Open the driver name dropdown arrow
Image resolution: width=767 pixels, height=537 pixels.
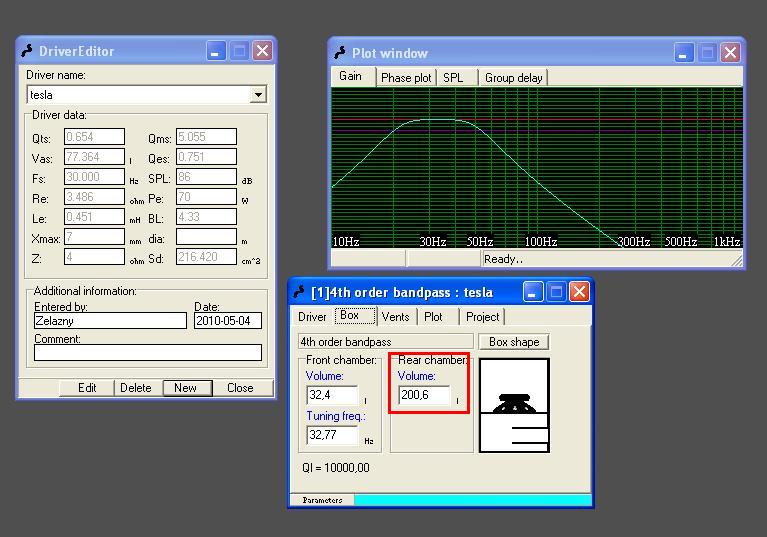click(x=258, y=95)
